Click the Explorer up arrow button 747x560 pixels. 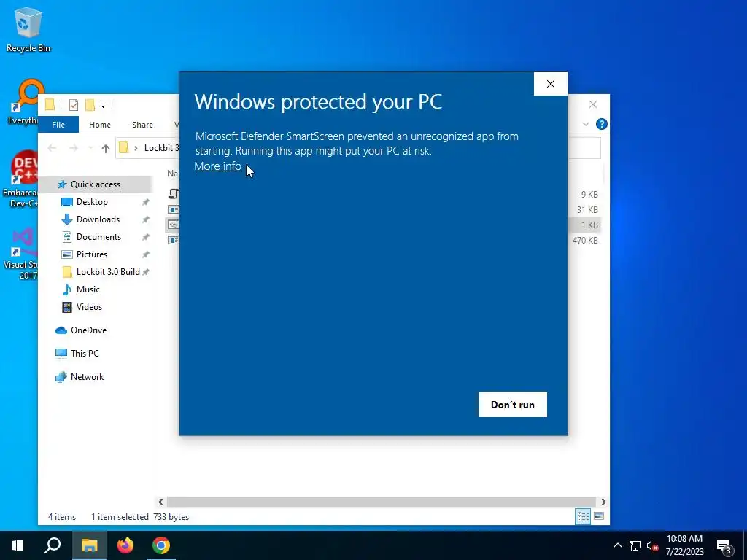point(106,148)
